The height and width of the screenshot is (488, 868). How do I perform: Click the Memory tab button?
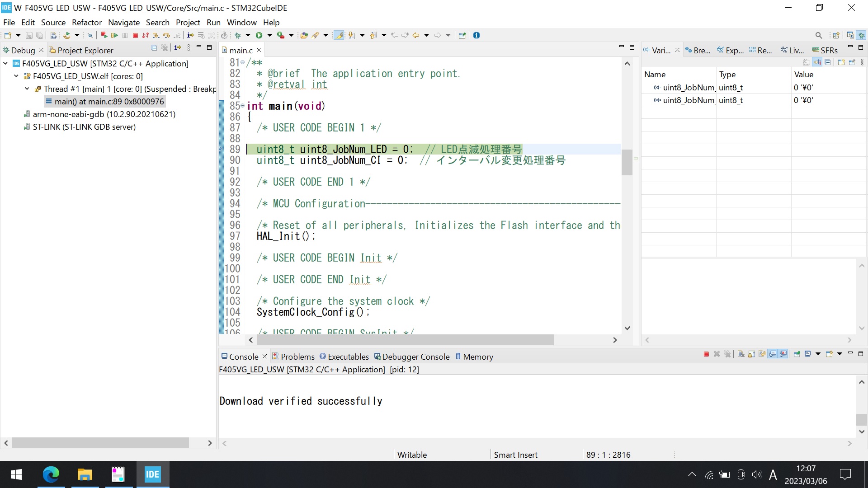(477, 356)
